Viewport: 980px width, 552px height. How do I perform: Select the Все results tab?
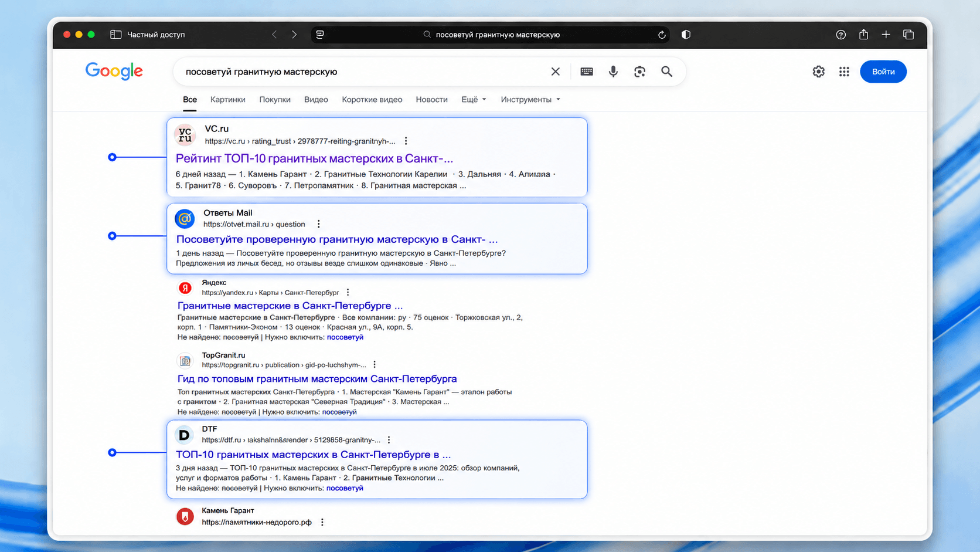point(190,100)
